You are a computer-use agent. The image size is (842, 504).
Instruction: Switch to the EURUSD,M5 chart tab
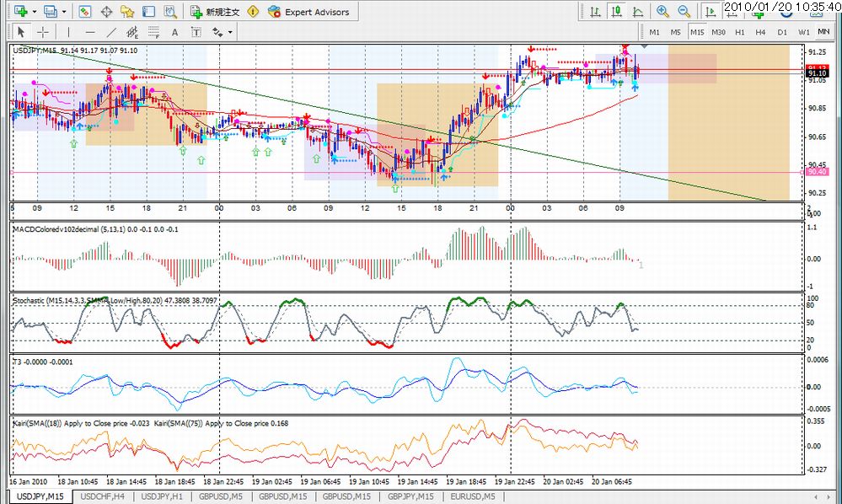pyautogui.click(x=473, y=496)
